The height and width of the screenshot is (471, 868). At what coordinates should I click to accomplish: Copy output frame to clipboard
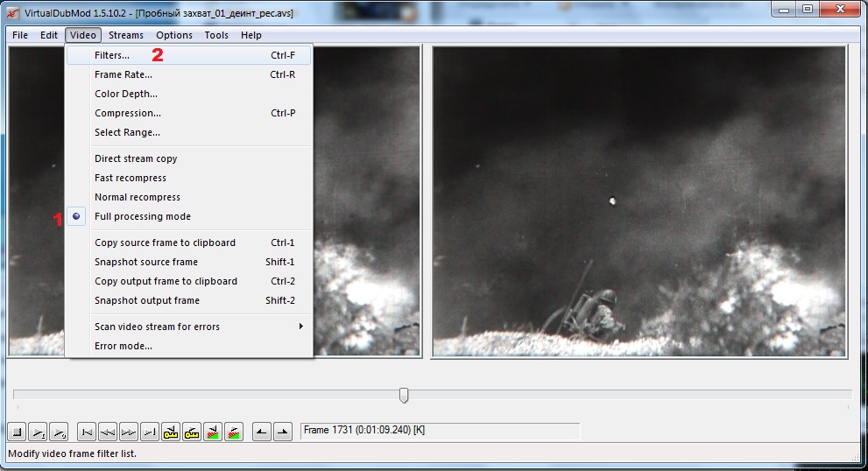point(189,281)
